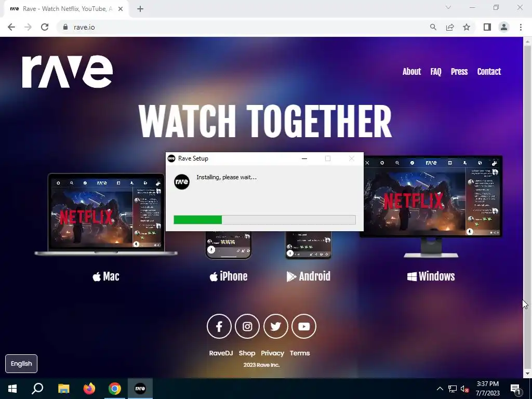Select Rave Setup in taskbar
This screenshot has height=399, width=532.
140,389
